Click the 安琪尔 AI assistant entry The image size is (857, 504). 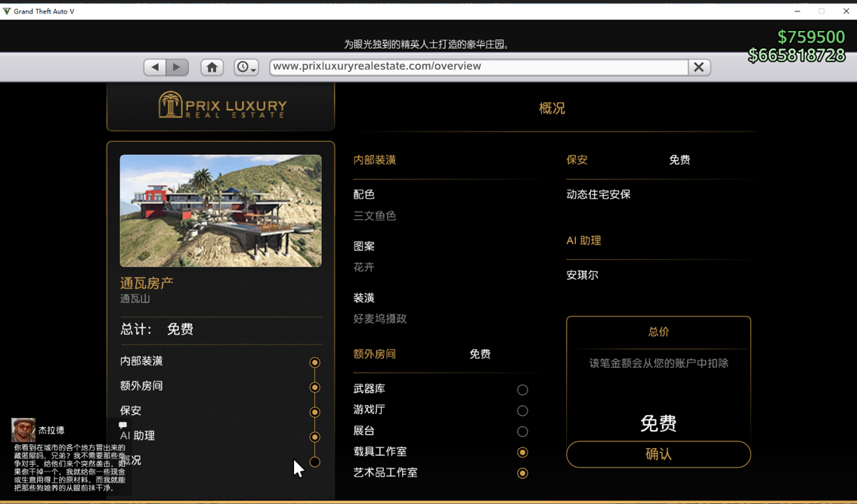tap(582, 275)
